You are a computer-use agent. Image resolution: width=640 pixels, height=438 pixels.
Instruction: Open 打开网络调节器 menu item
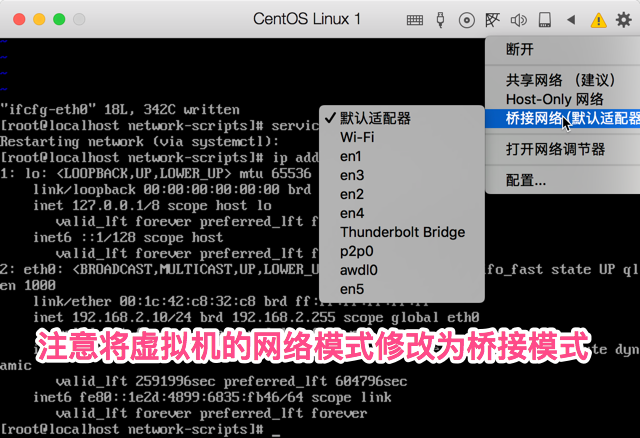click(x=562, y=149)
